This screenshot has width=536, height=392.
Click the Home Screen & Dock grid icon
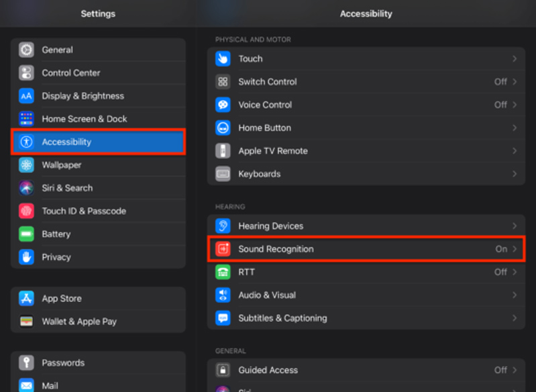pos(26,119)
